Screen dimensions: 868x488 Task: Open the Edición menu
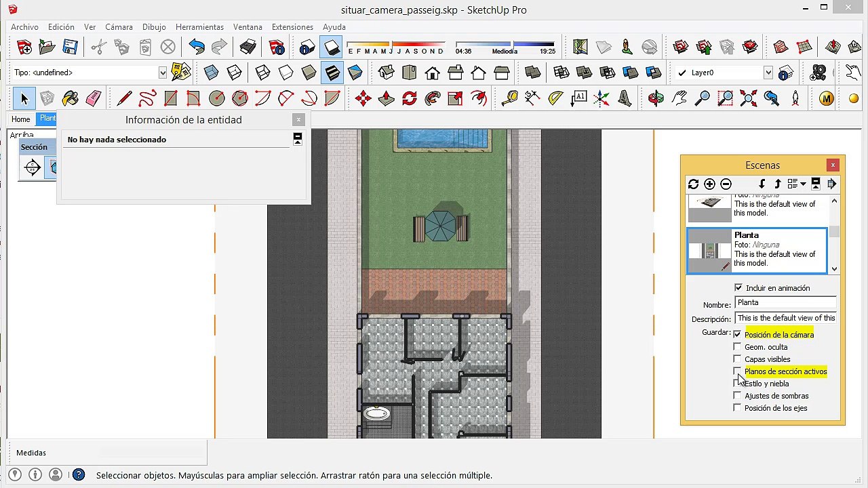tap(61, 27)
